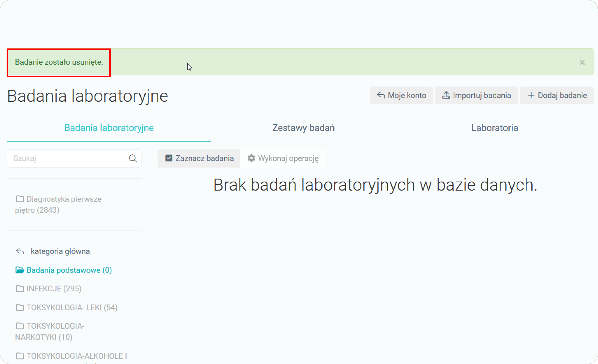Click the Badania laboratoryjne page heading

coord(88,96)
